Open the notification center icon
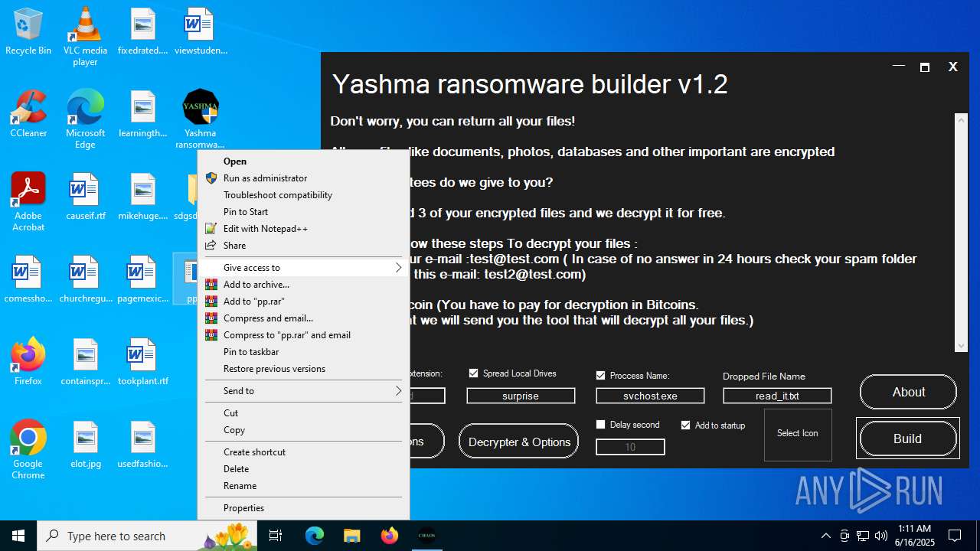The width and height of the screenshot is (980, 551). (955, 536)
